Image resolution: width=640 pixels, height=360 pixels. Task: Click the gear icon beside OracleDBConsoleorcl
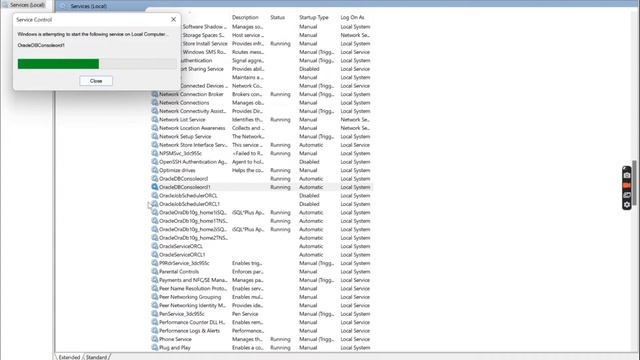coord(155,178)
